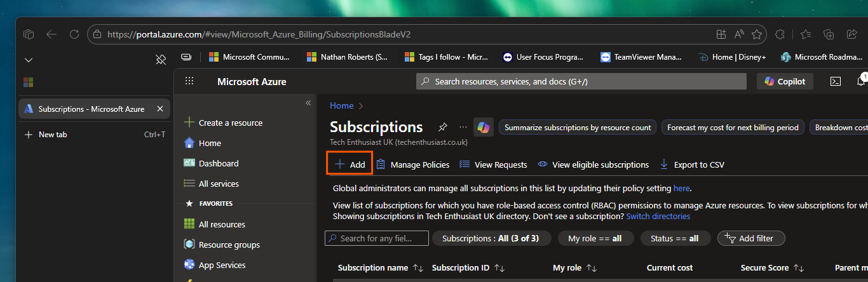Viewport: 868px width, 282px height.
Task: Open the Subscriptions filter pill
Action: tap(491, 238)
